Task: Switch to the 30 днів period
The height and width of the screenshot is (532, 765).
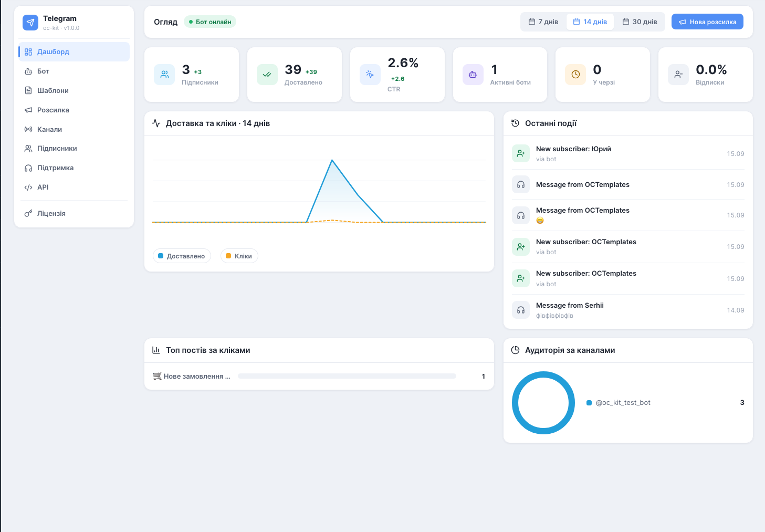Action: click(x=640, y=22)
